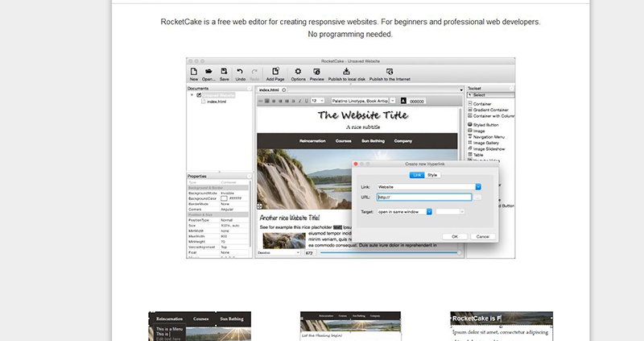Select the Styled Button tool
Screen dimensions: 644x341
click(485, 125)
